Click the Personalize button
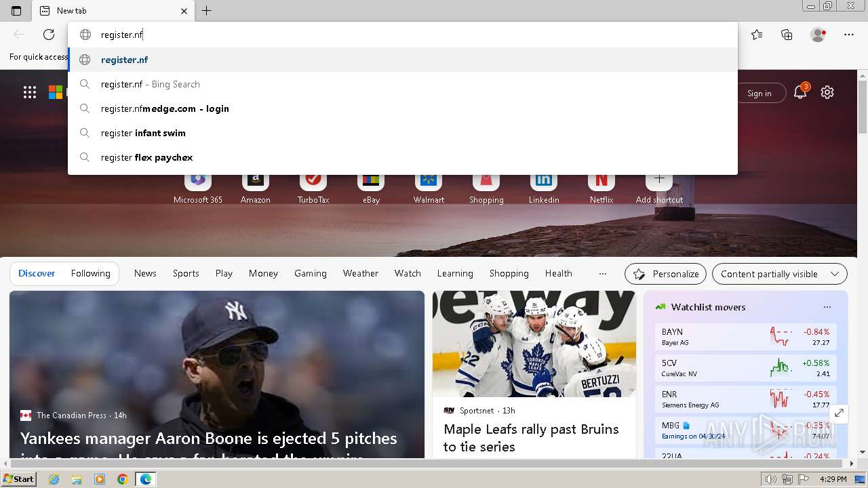 click(665, 274)
